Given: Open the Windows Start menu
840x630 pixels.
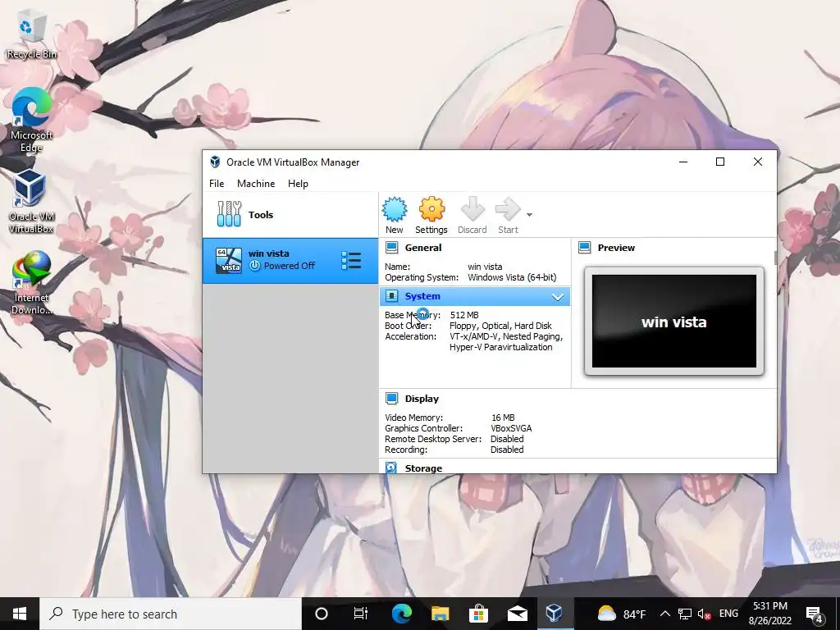Looking at the screenshot, I should click(20, 614).
